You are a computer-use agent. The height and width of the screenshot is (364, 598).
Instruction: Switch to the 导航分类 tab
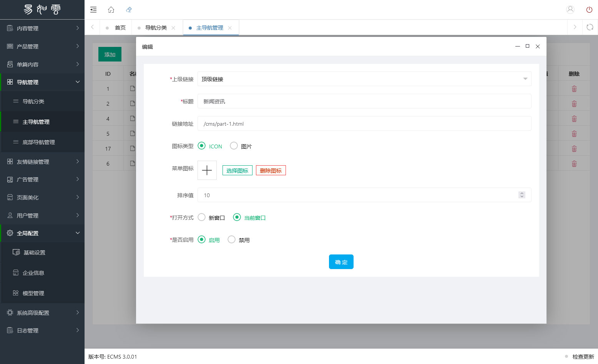156,28
